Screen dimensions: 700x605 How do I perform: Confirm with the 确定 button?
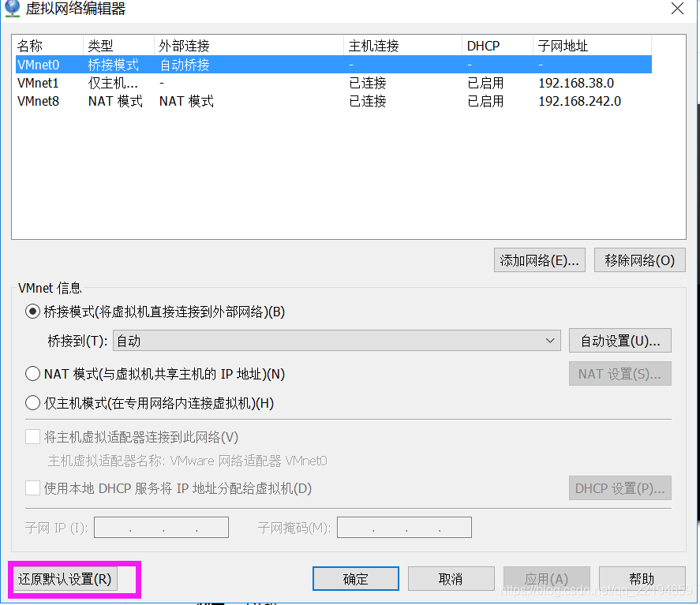tap(355, 579)
